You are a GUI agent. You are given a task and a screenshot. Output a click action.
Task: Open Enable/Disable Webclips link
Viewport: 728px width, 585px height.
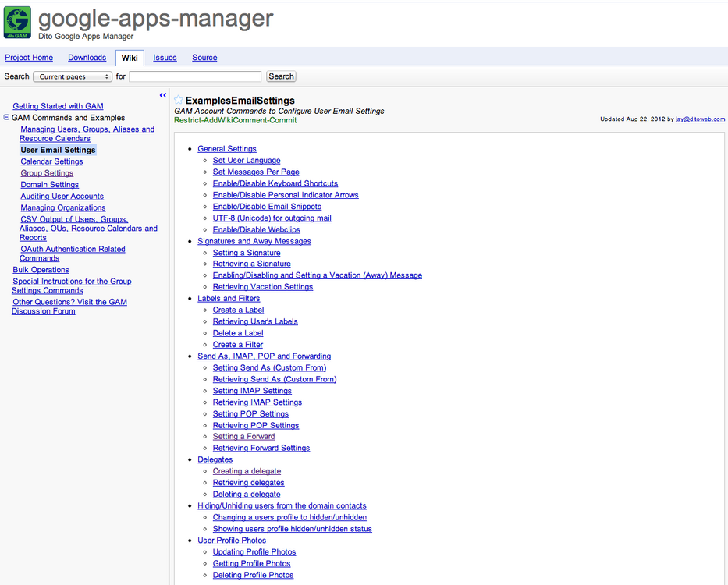point(256,230)
